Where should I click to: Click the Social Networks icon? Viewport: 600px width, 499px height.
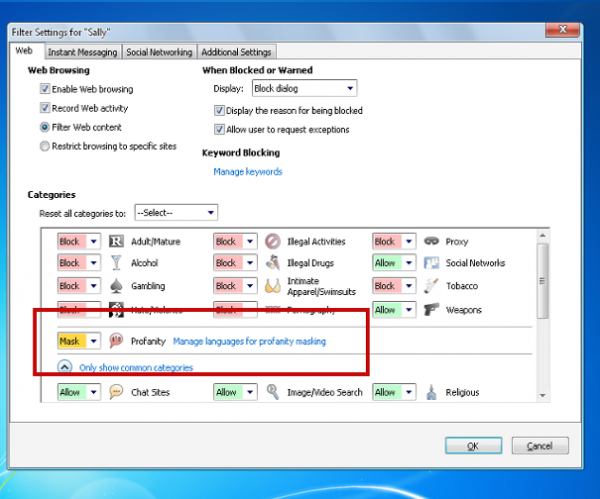(x=431, y=263)
